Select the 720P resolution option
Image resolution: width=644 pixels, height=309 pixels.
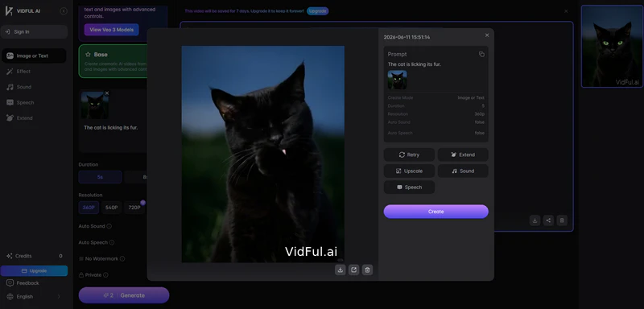coord(134,208)
